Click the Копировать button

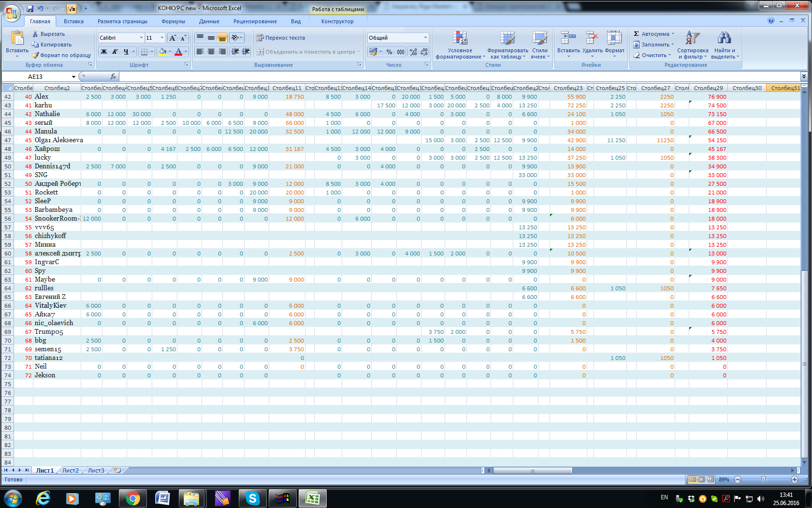(x=52, y=45)
